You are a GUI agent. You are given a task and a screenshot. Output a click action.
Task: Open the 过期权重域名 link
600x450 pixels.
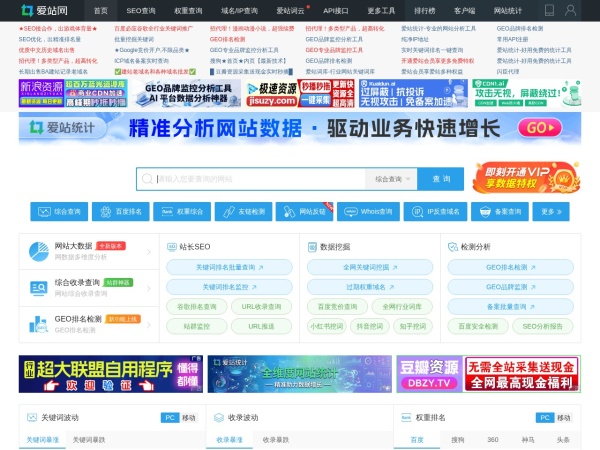[x=370, y=287]
